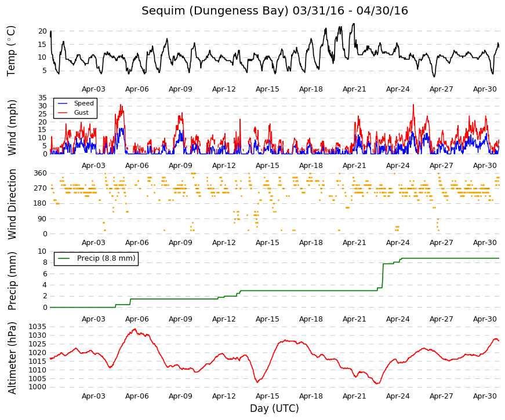Screen dimensions: 505x420
Task: Click the Apr-30 tick under wind direction plot
Action: click(x=485, y=243)
